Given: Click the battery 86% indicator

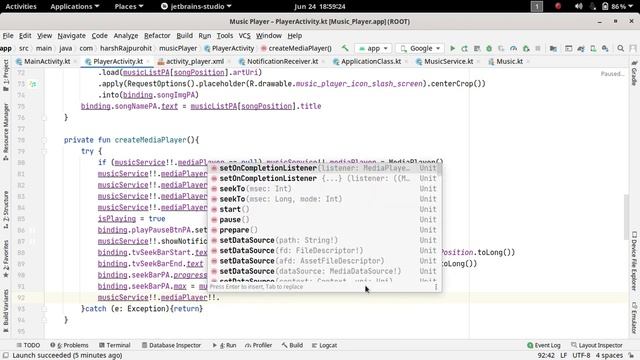Looking at the screenshot, I should pyautogui.click(x=614, y=6).
